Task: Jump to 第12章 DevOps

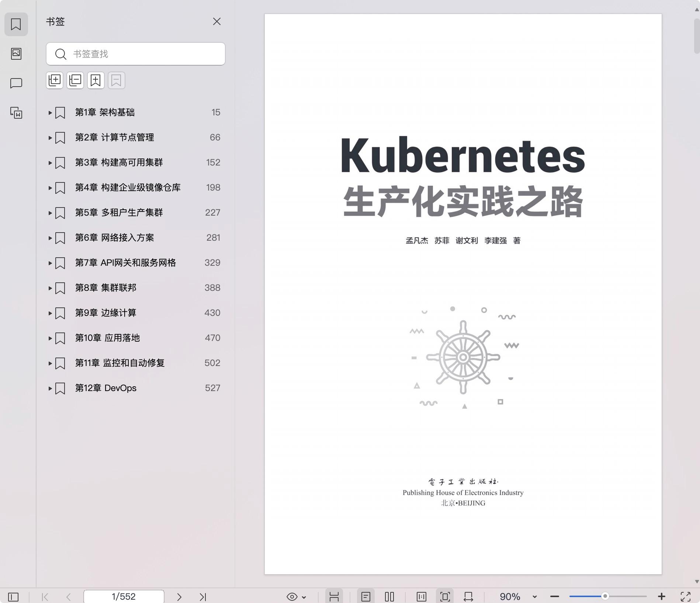Action: tap(106, 388)
